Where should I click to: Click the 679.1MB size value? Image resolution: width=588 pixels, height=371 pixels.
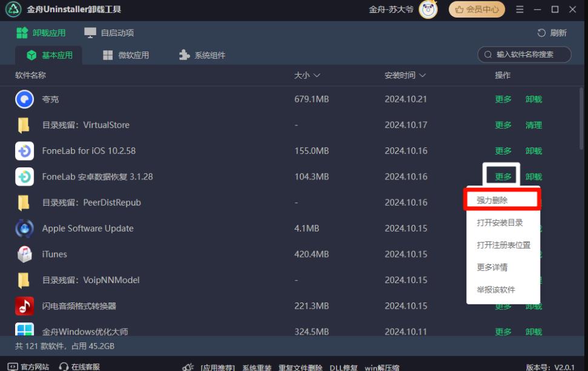click(311, 99)
